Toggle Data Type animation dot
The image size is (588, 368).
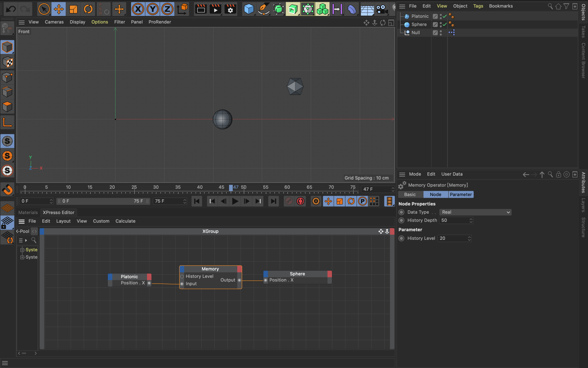click(x=401, y=212)
